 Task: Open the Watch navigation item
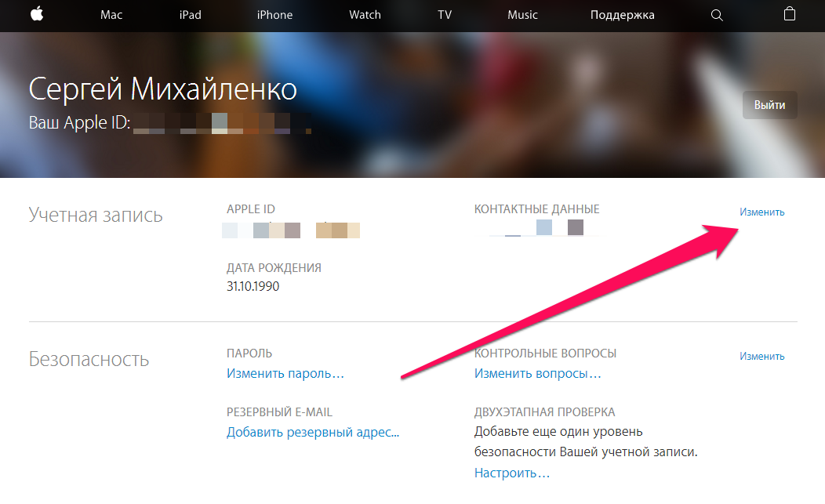coord(365,15)
